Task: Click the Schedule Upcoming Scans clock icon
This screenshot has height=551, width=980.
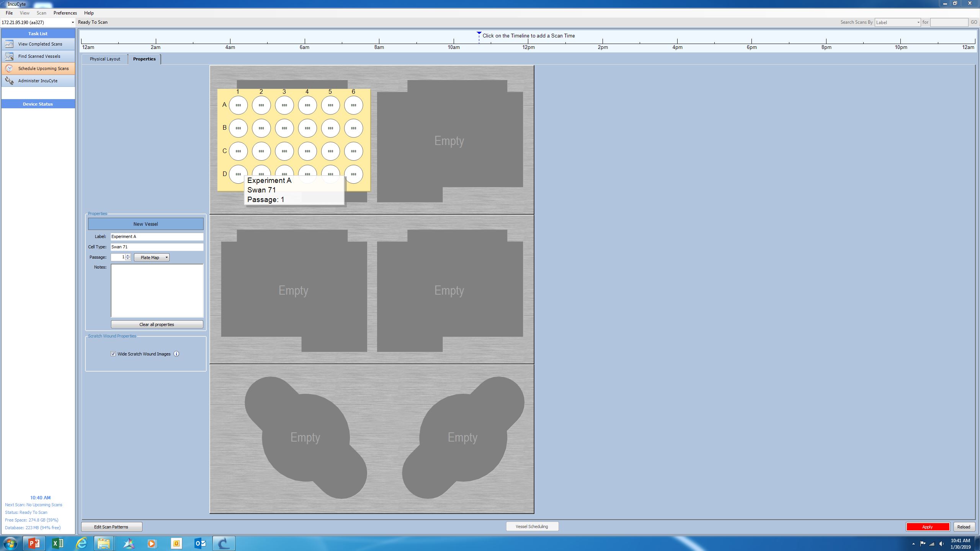Action: tap(9, 68)
